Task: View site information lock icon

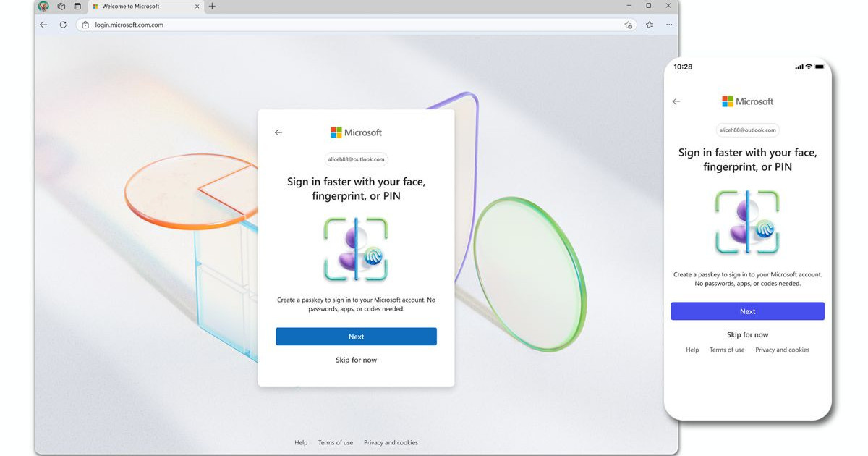Action: click(x=85, y=25)
